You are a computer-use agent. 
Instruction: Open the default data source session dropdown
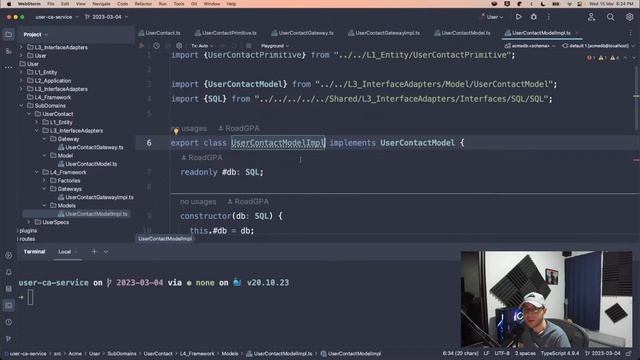(x=598, y=46)
